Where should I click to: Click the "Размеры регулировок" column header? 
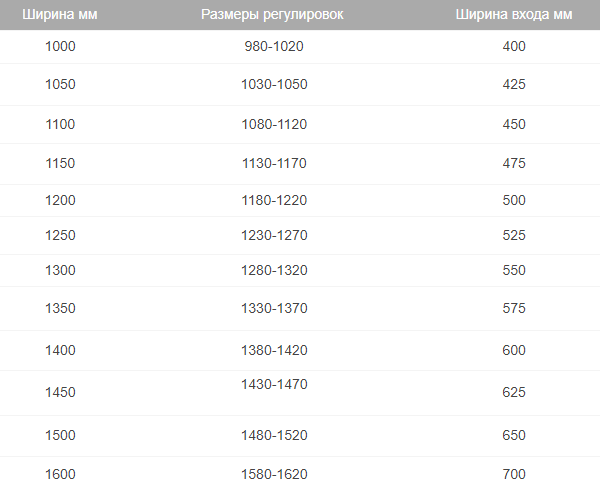pyautogui.click(x=273, y=15)
